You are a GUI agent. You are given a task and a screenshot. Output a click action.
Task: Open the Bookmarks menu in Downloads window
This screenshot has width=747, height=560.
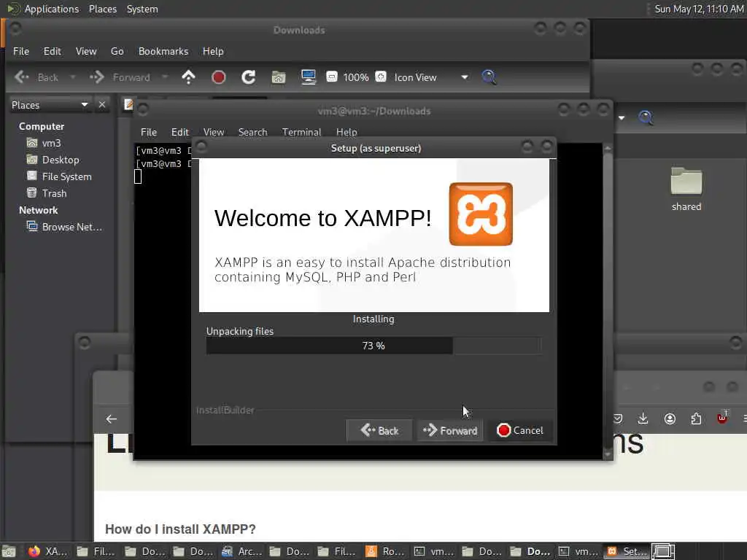coord(163,51)
